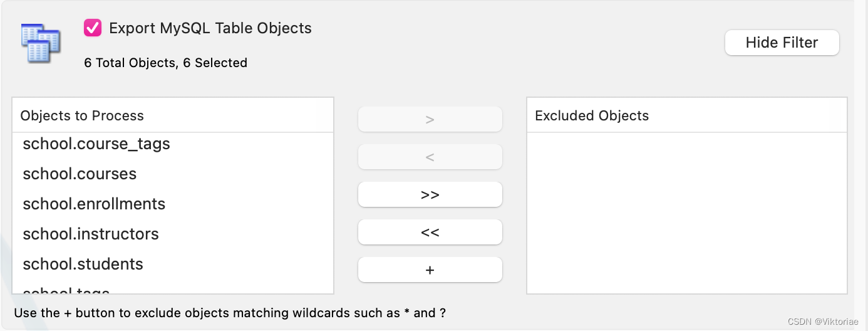
Task: Uncheck Export MySQL Table Objects checkbox
Action: [x=93, y=28]
